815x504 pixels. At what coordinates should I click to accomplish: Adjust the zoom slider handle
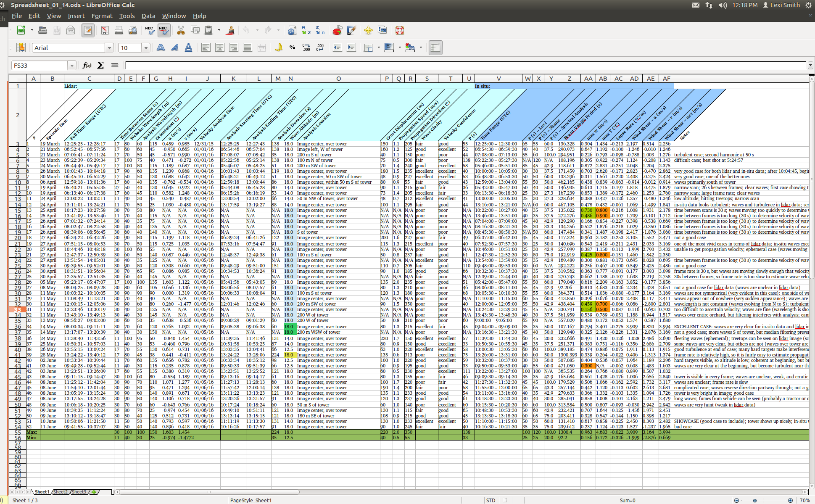[x=755, y=500]
